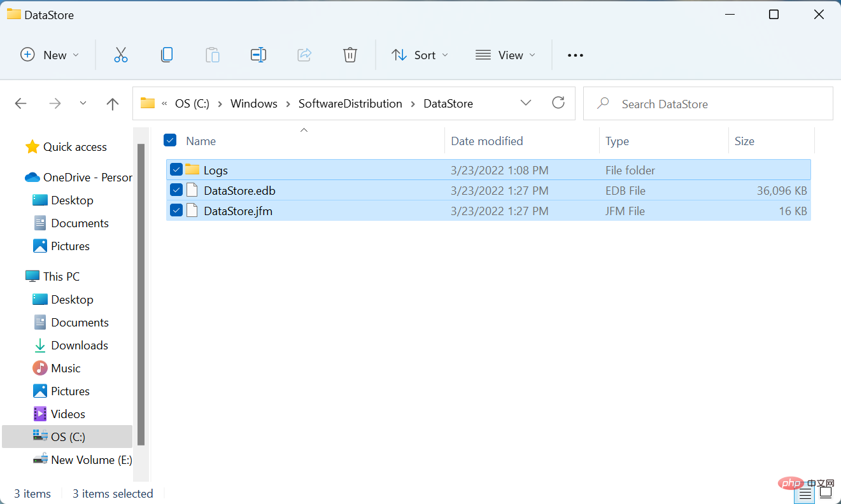841x504 pixels.
Task: Open the See more ellipsis menu
Action: (576, 55)
